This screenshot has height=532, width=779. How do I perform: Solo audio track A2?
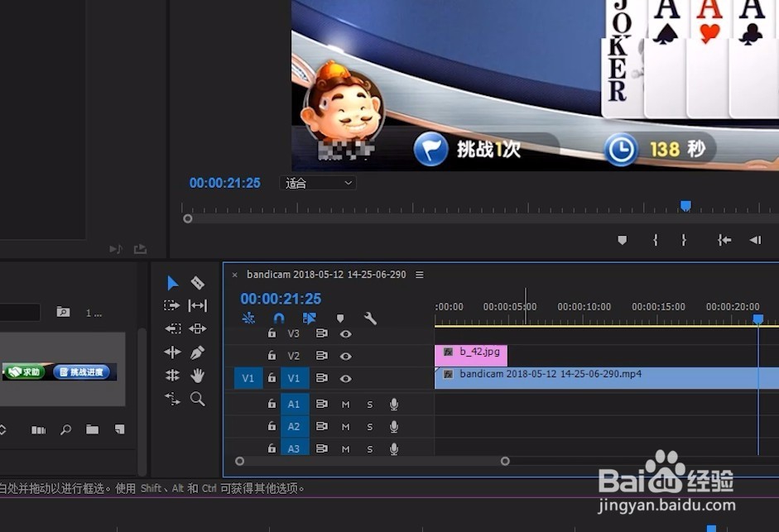pyautogui.click(x=369, y=427)
